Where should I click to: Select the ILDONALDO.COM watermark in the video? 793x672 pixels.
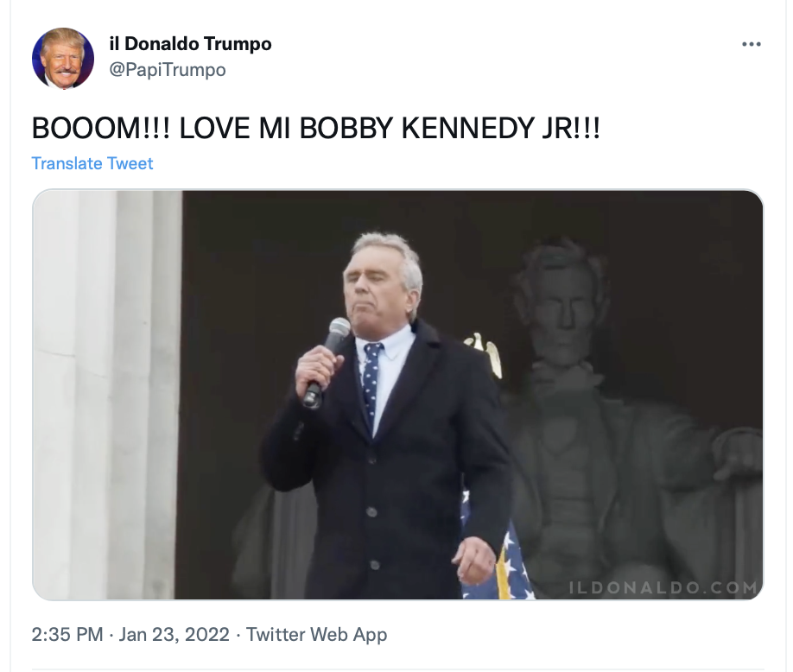663,587
